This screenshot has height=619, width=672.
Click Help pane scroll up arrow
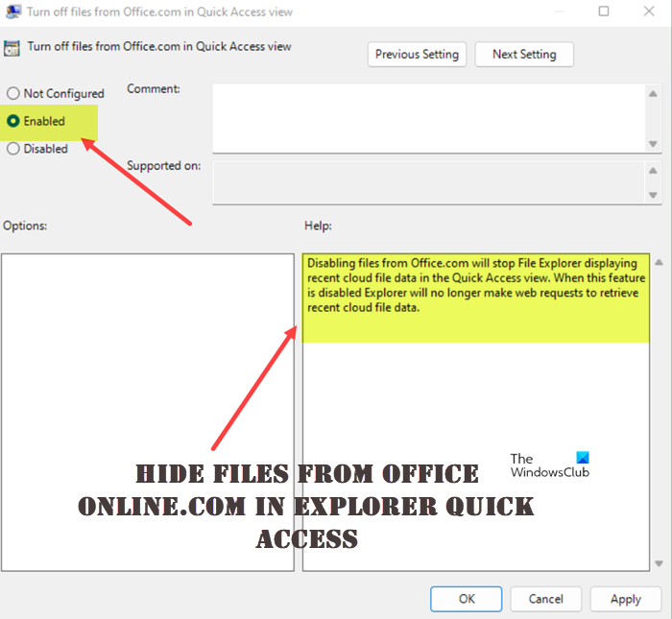pyautogui.click(x=660, y=262)
